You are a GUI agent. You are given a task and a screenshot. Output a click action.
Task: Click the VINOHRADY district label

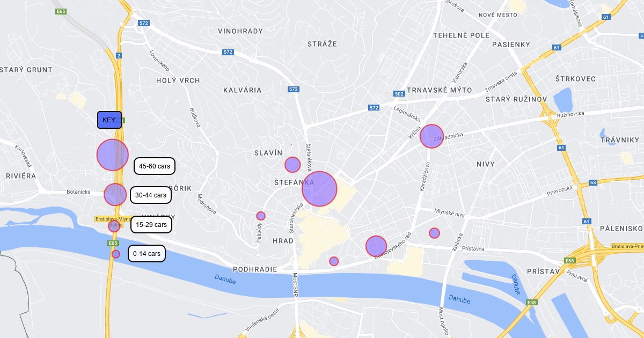pos(240,31)
